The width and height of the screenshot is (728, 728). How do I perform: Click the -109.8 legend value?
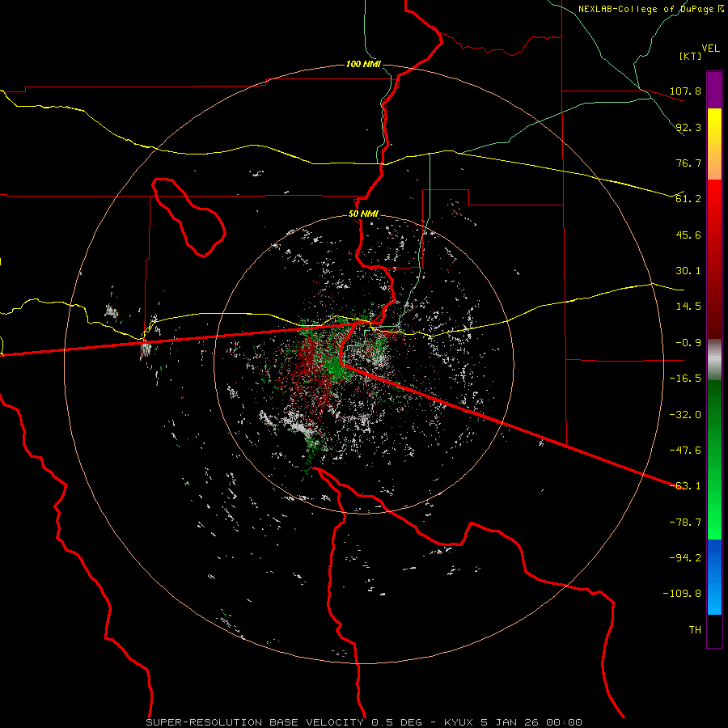click(682, 594)
